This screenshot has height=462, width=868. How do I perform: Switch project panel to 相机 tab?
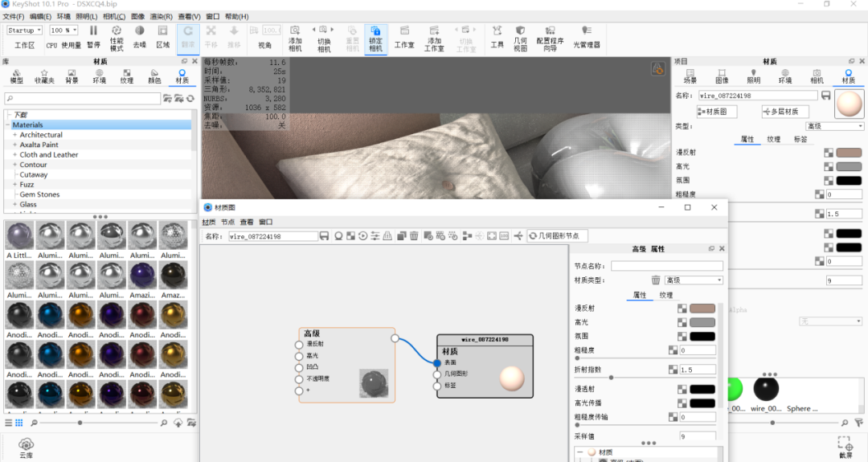coord(817,76)
